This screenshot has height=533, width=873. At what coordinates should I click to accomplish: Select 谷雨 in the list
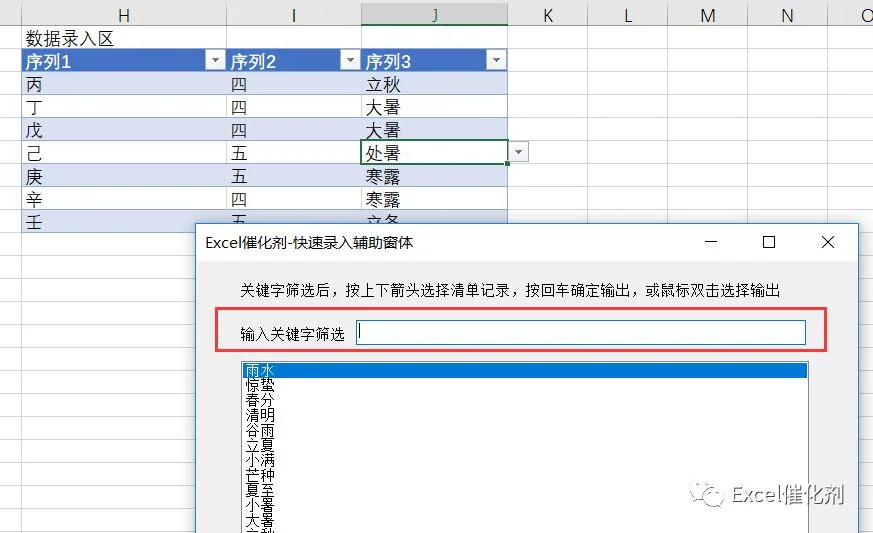coord(524,430)
